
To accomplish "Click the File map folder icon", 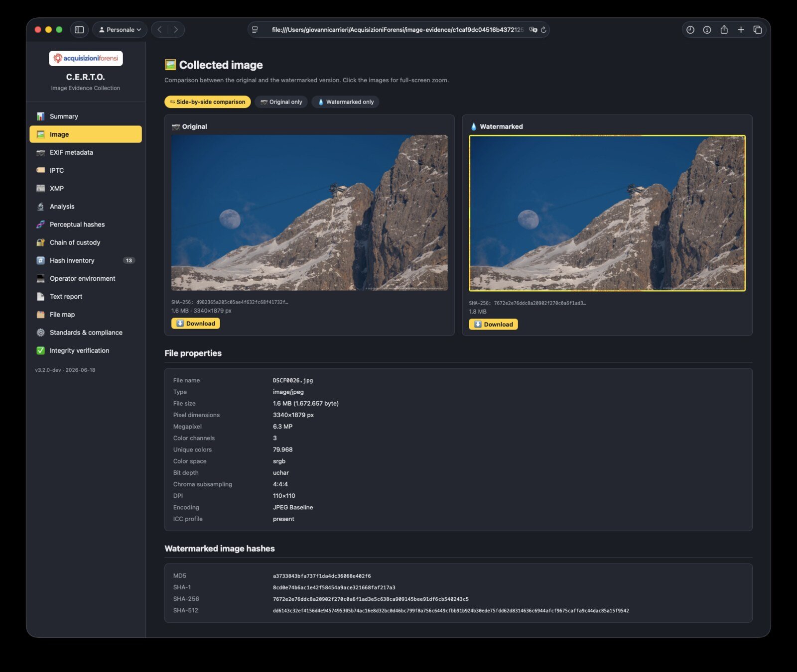I will tap(40, 315).
